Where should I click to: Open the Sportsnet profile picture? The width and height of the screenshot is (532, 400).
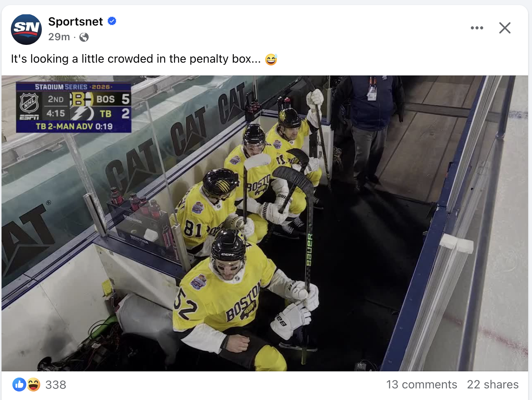click(26, 29)
